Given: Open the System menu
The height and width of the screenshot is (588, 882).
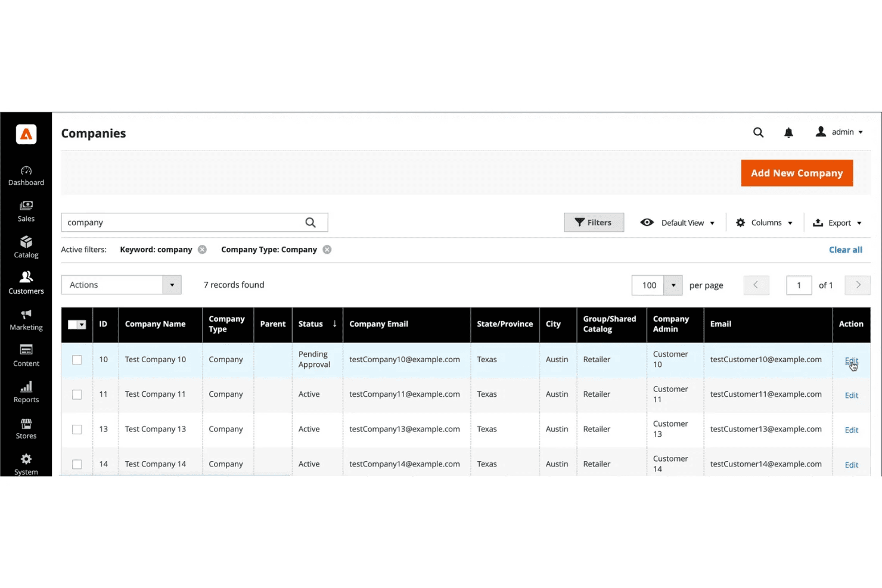Looking at the screenshot, I should [26, 465].
